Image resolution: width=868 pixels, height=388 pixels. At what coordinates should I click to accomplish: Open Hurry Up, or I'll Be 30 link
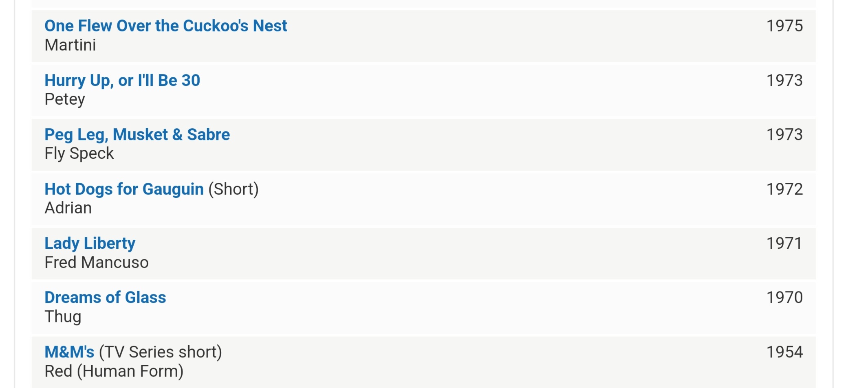(x=122, y=80)
